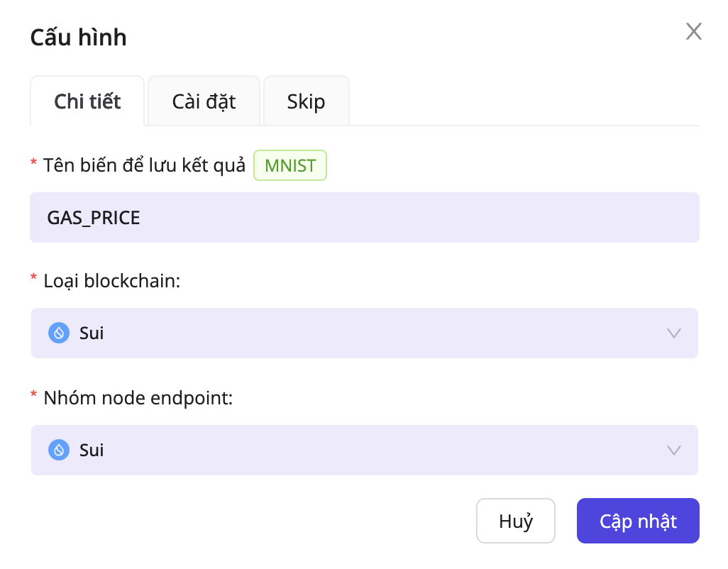Click the Loại blockchain field label

(112, 281)
